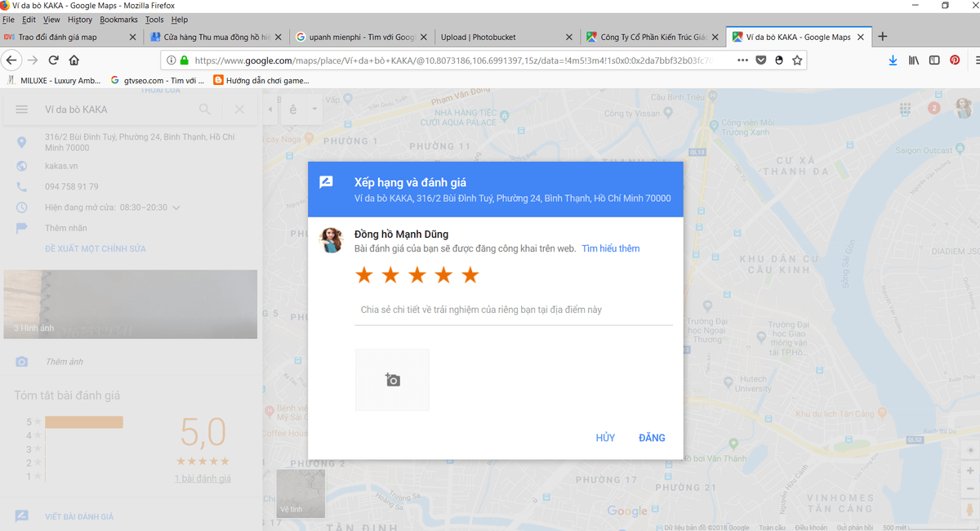Screen dimensions: 980x531
Task: Click Thêm ảnh to add photos
Action: [65, 362]
